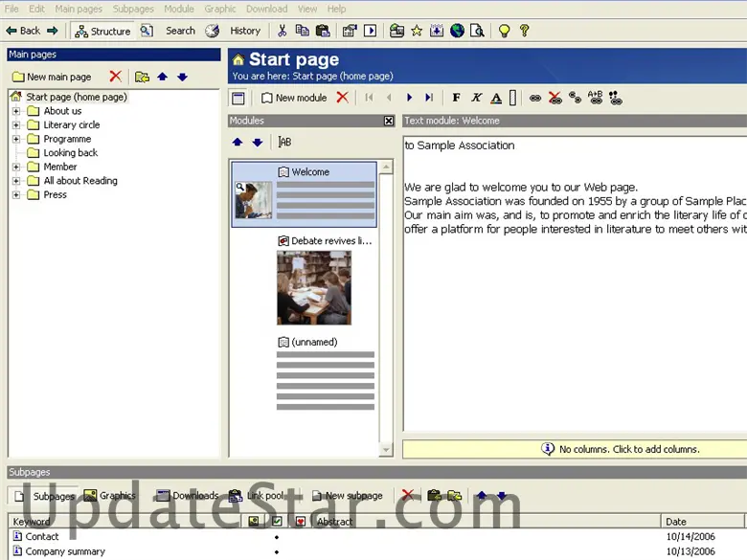Move main page up with blue arrow

163,77
